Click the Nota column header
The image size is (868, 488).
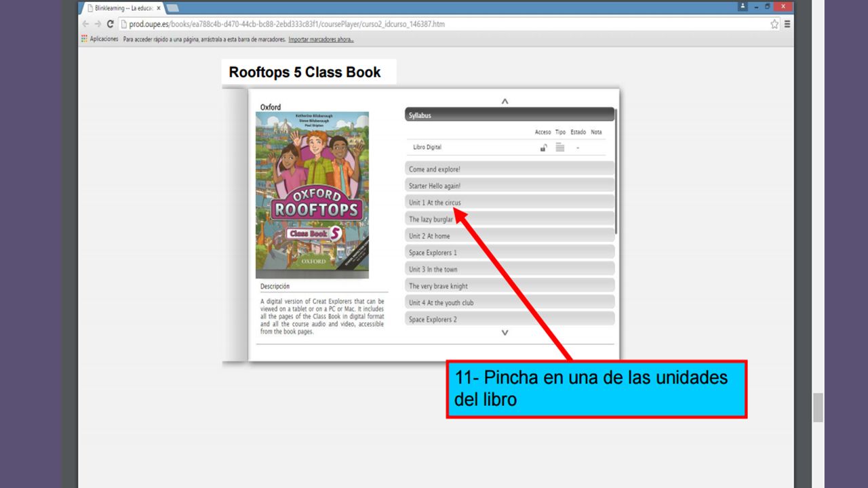coord(596,132)
